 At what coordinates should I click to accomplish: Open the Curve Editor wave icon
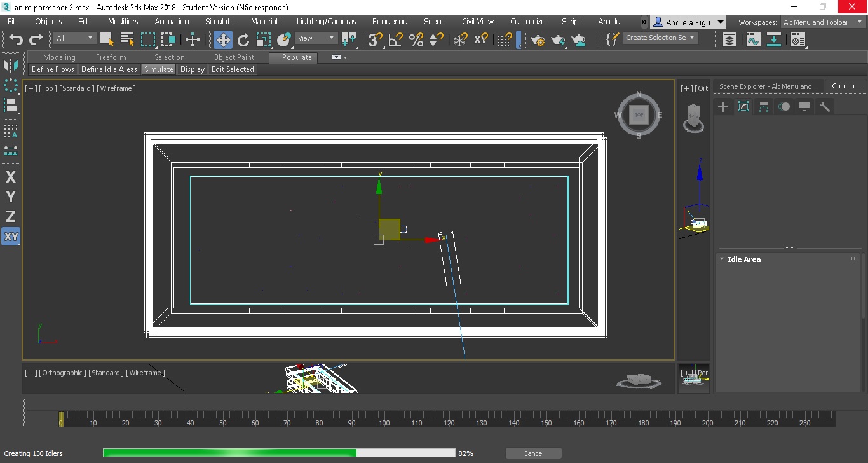pos(753,39)
